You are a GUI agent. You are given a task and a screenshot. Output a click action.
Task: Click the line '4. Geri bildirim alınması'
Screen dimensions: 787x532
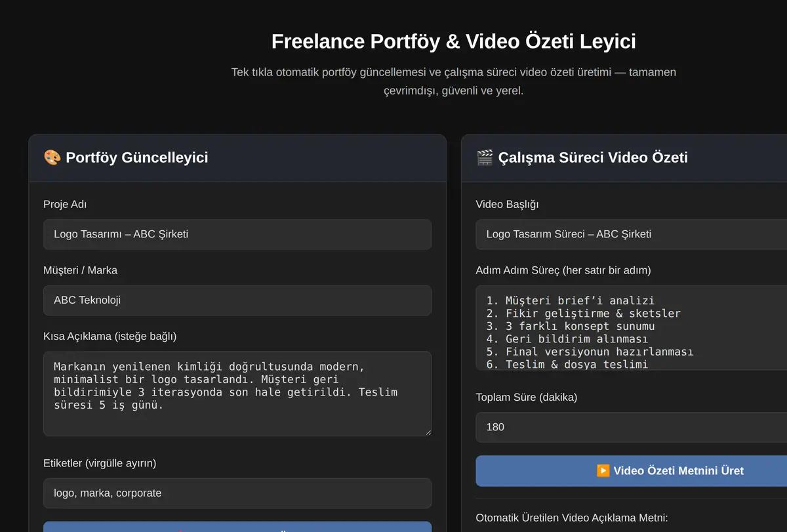(x=567, y=338)
